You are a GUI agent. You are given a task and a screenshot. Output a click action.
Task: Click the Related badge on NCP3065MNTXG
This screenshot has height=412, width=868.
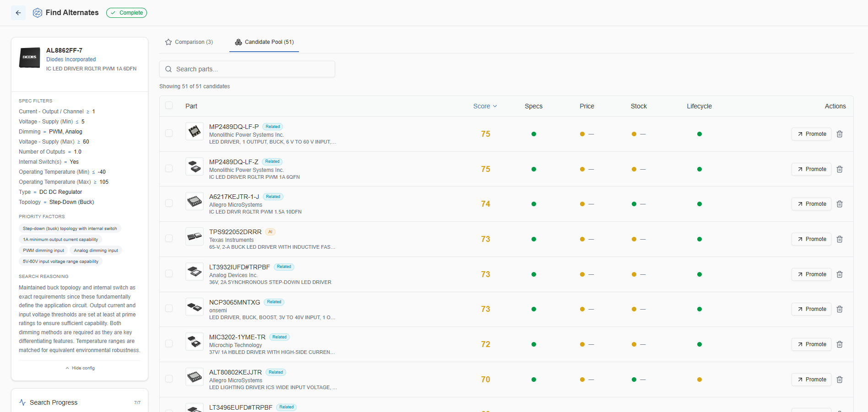[x=274, y=302]
